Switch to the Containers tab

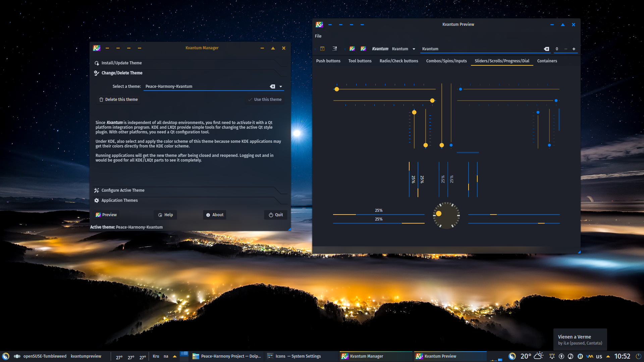click(547, 61)
